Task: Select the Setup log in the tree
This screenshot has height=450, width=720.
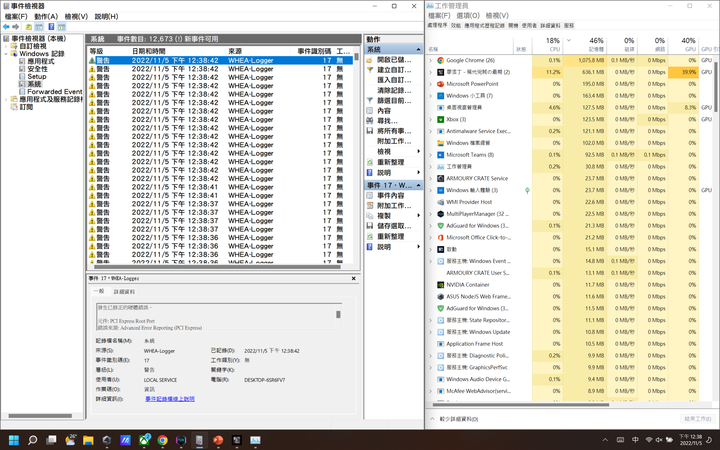Action: click(x=37, y=77)
